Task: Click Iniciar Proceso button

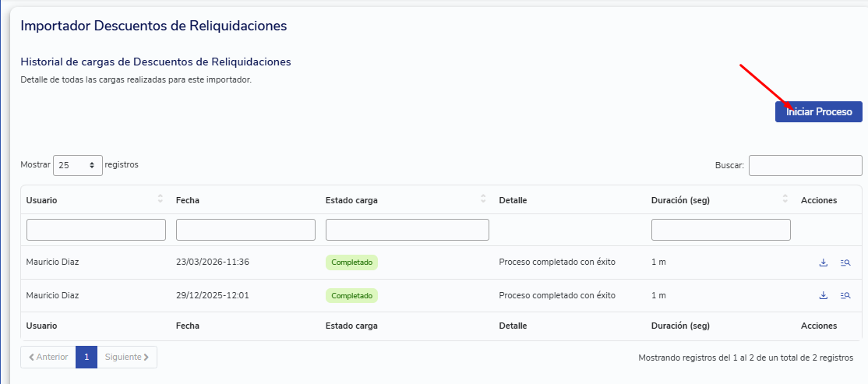Action: tap(819, 111)
